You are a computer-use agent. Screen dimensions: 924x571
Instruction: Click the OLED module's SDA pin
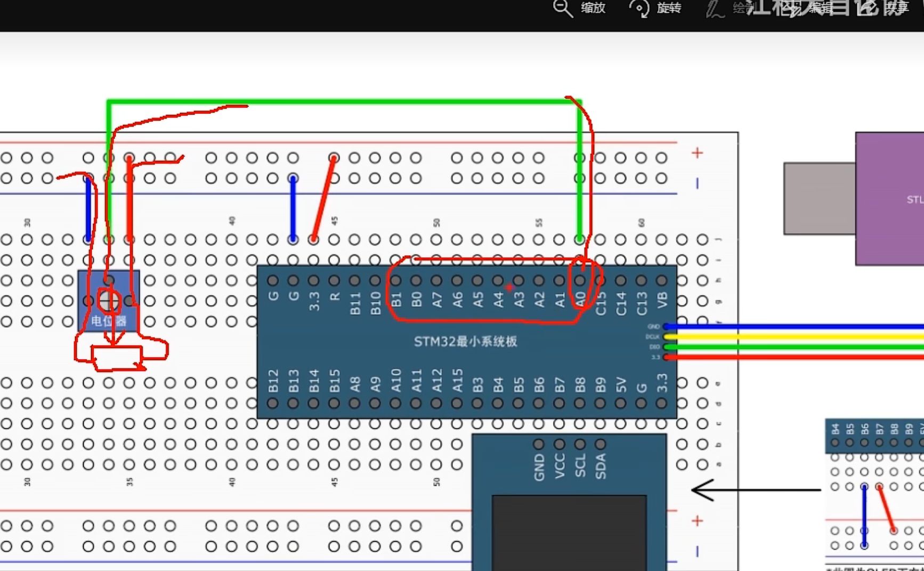[601, 444]
